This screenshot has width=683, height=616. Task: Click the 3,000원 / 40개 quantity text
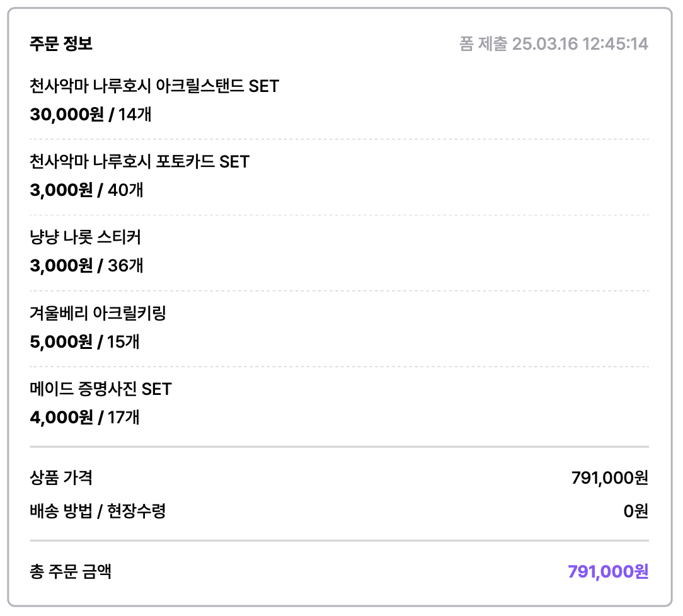click(86, 190)
